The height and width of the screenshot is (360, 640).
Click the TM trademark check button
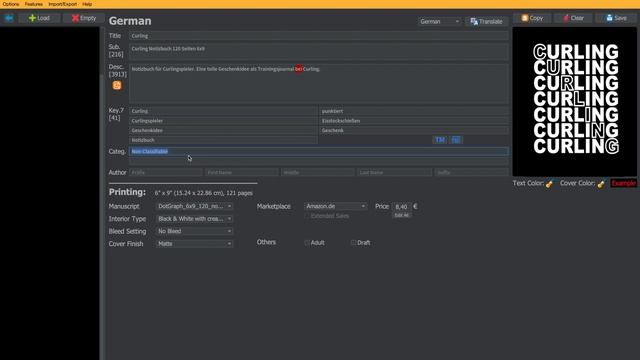440,140
